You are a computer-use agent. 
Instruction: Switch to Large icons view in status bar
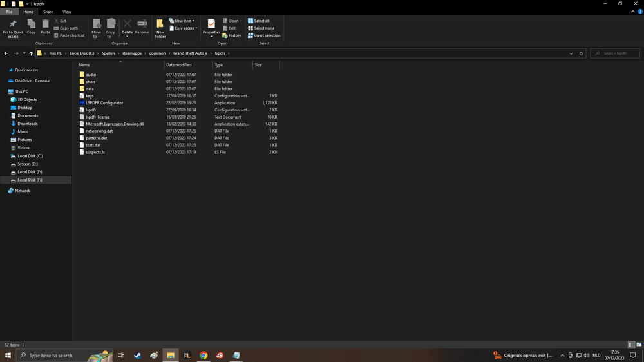coord(639,345)
